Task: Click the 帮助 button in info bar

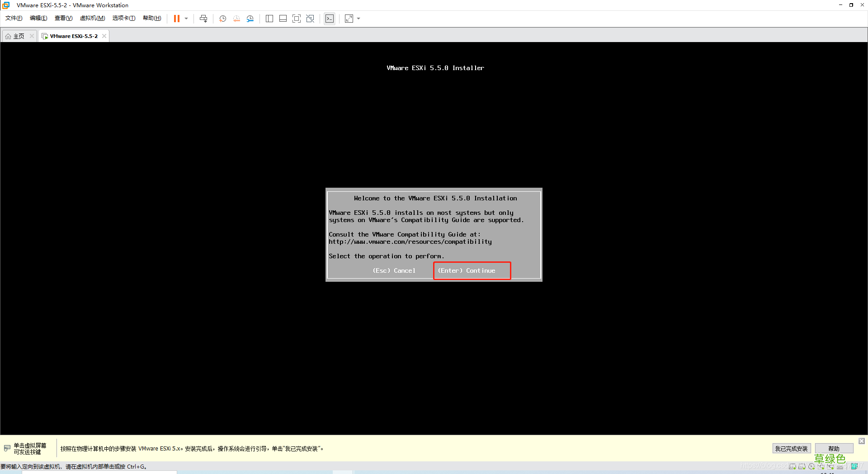Action: 834,449
